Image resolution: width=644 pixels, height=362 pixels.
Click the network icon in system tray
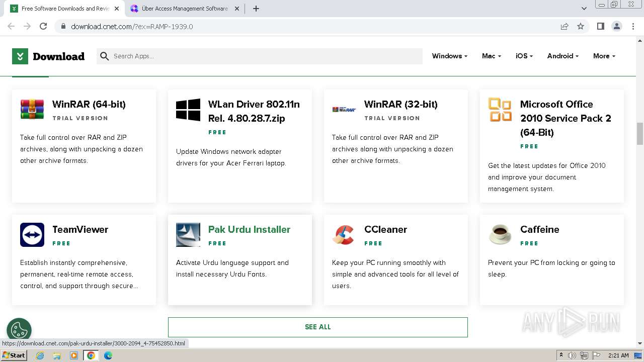584,355
